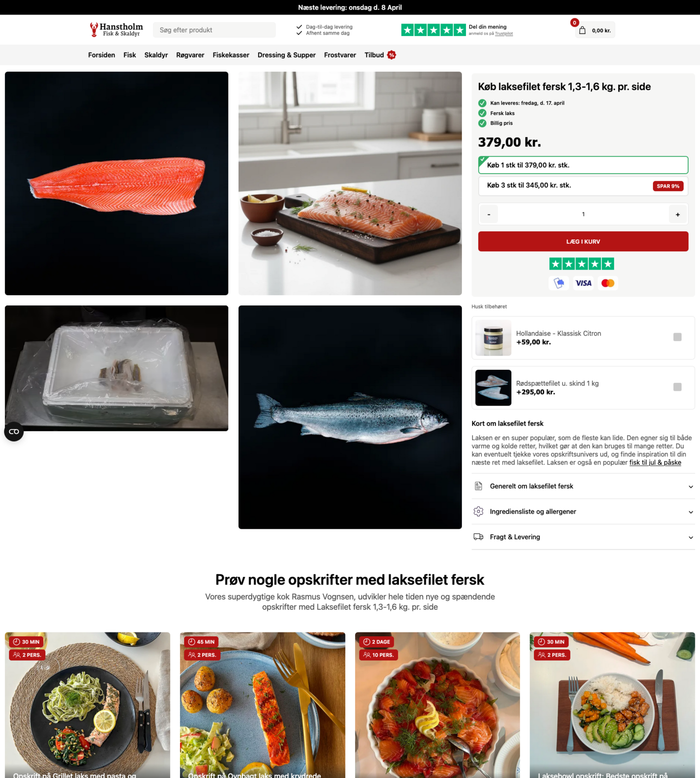Select Køb 3 stk til 345,00 kr option

(583, 186)
